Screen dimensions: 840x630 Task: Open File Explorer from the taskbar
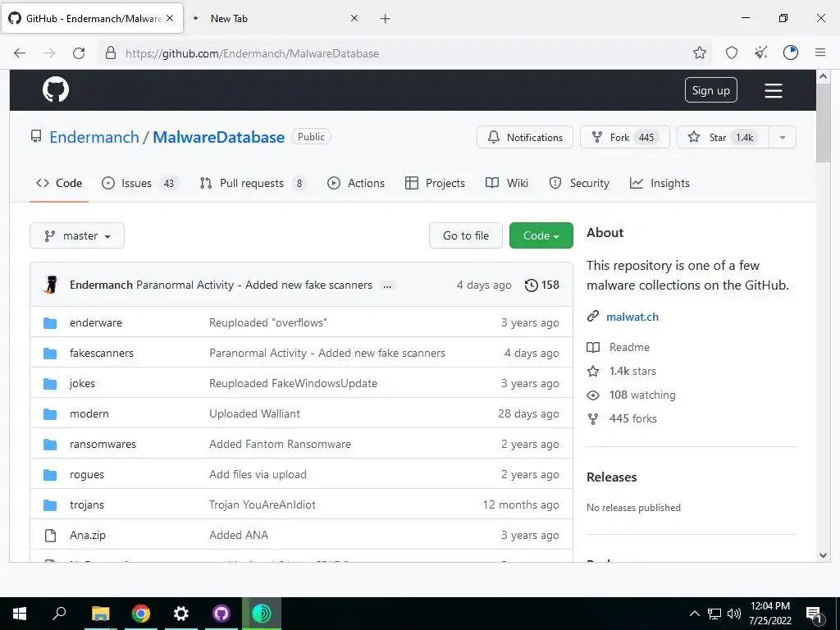pos(100,614)
